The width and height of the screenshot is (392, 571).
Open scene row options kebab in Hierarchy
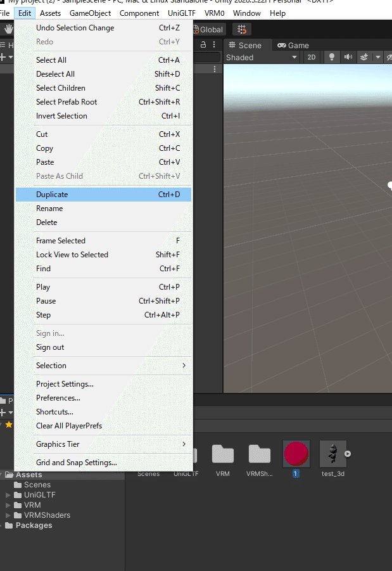(x=215, y=69)
